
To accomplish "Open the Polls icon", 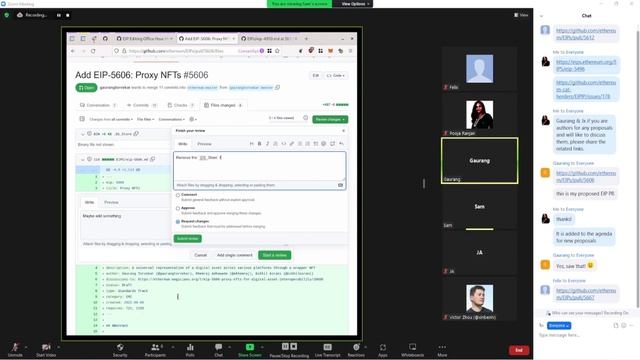I will [x=190, y=347].
